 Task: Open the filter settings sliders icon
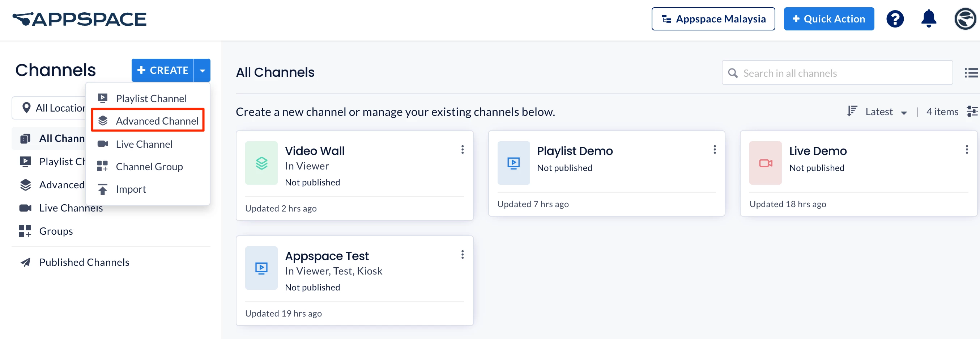click(x=972, y=112)
